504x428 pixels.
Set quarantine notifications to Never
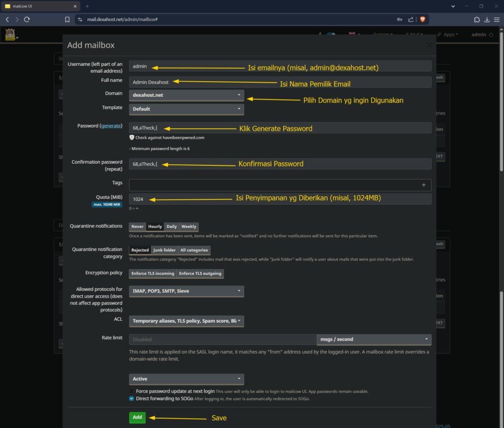tap(137, 226)
